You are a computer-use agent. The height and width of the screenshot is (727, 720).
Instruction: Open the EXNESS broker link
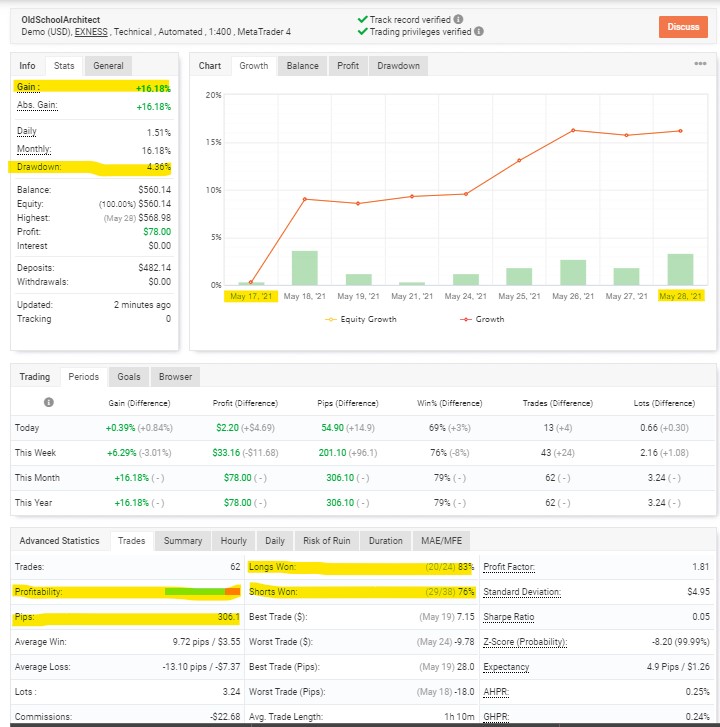click(91, 32)
